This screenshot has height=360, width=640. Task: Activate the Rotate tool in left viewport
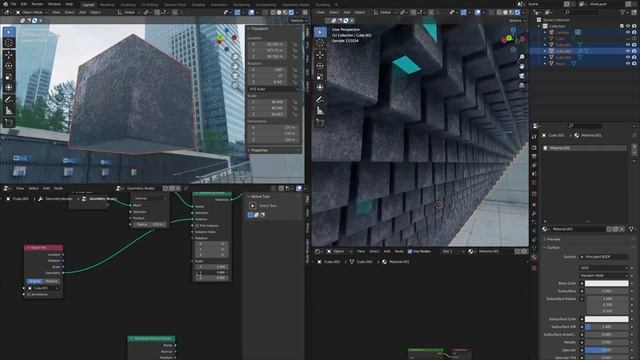pyautogui.click(x=9, y=66)
